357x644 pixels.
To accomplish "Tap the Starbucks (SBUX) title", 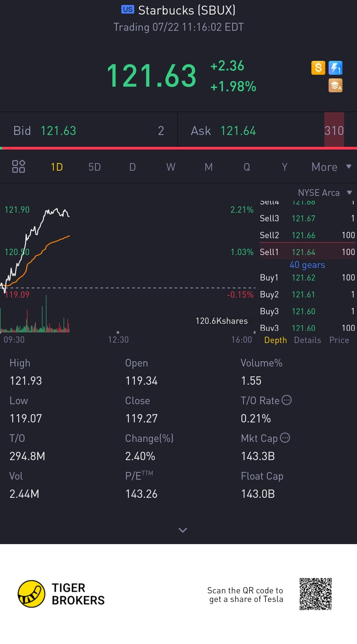I will [187, 10].
